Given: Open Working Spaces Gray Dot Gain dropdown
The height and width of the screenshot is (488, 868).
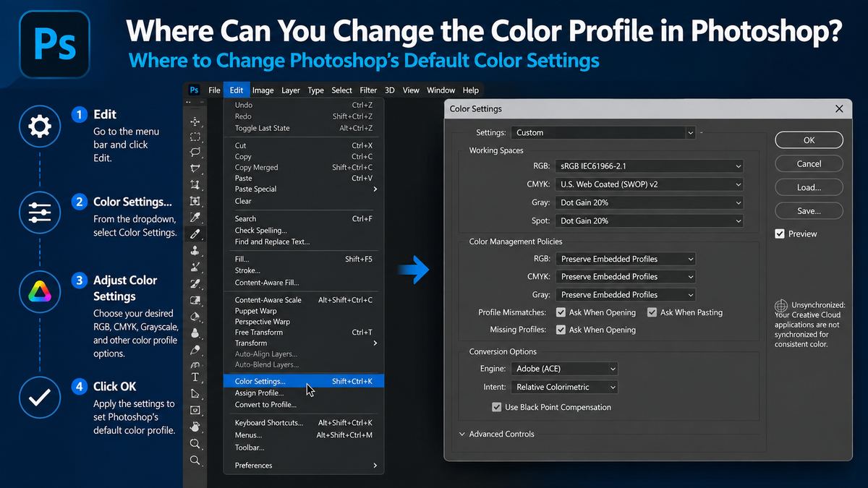Looking at the screenshot, I should [x=650, y=202].
